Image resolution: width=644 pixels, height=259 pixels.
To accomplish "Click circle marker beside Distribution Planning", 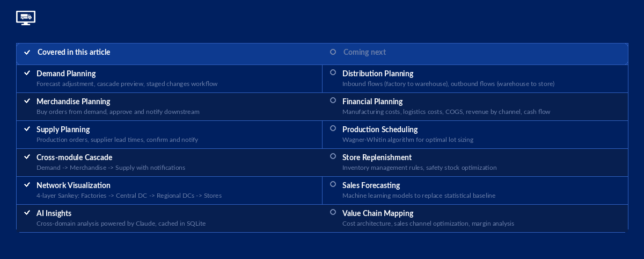I will pos(333,72).
